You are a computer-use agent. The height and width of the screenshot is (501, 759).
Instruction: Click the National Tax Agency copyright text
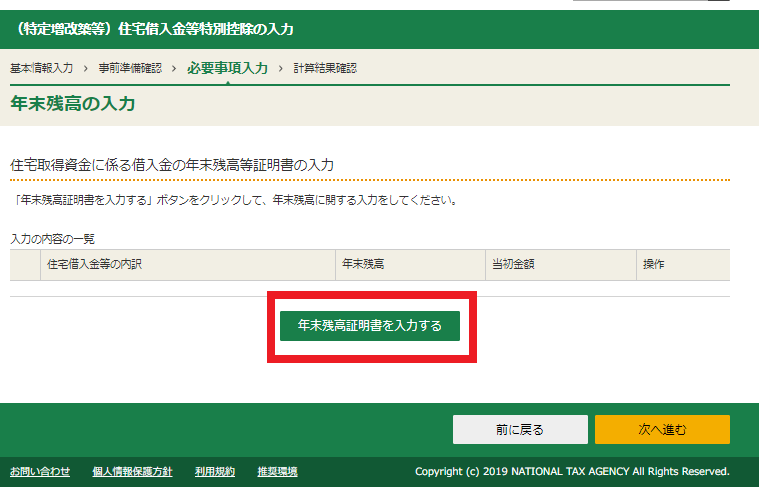(x=572, y=471)
